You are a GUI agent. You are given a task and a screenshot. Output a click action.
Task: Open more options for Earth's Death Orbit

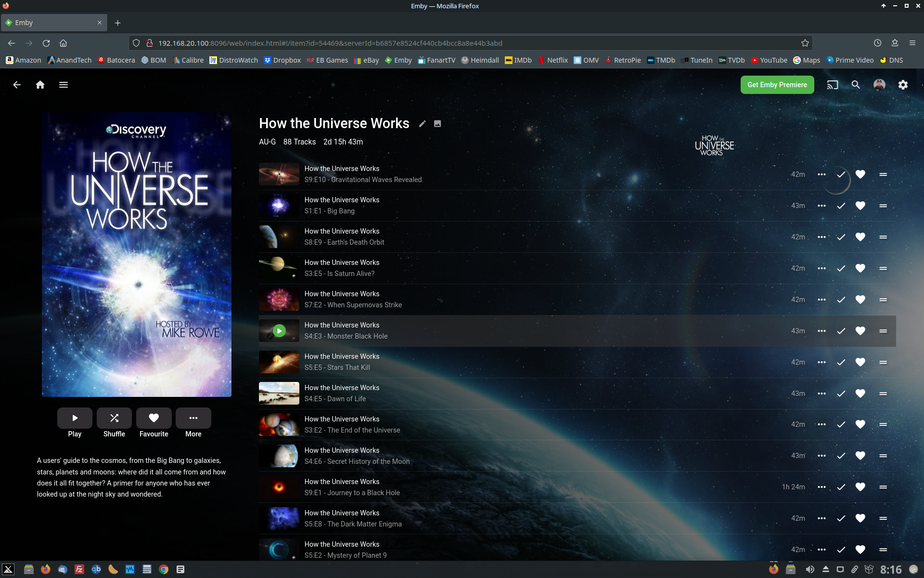pyautogui.click(x=821, y=237)
